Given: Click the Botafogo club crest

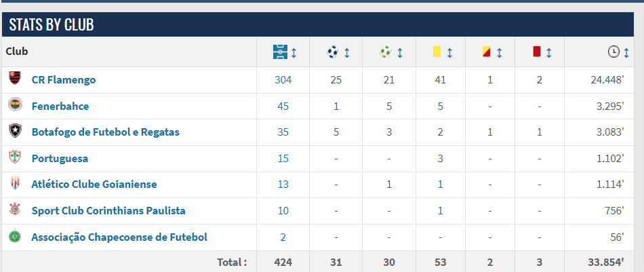Looking at the screenshot, I should click(x=15, y=132).
